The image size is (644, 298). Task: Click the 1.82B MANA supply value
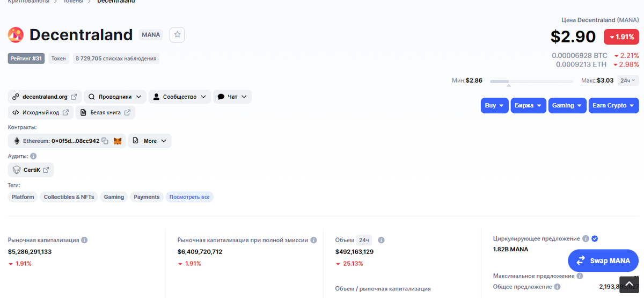pyautogui.click(x=510, y=249)
